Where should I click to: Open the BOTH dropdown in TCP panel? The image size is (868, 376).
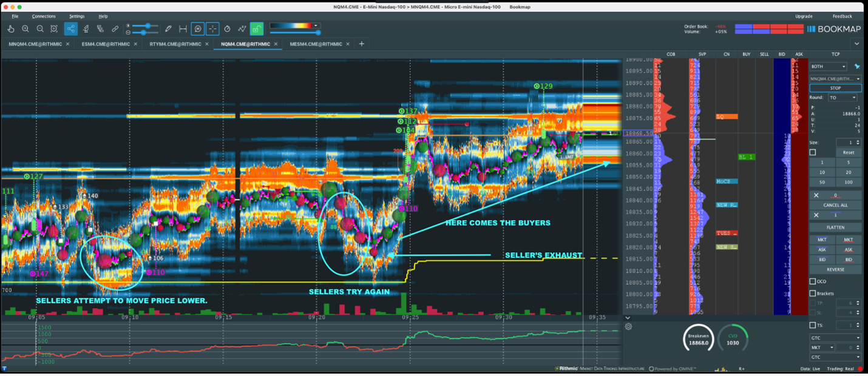[828, 67]
